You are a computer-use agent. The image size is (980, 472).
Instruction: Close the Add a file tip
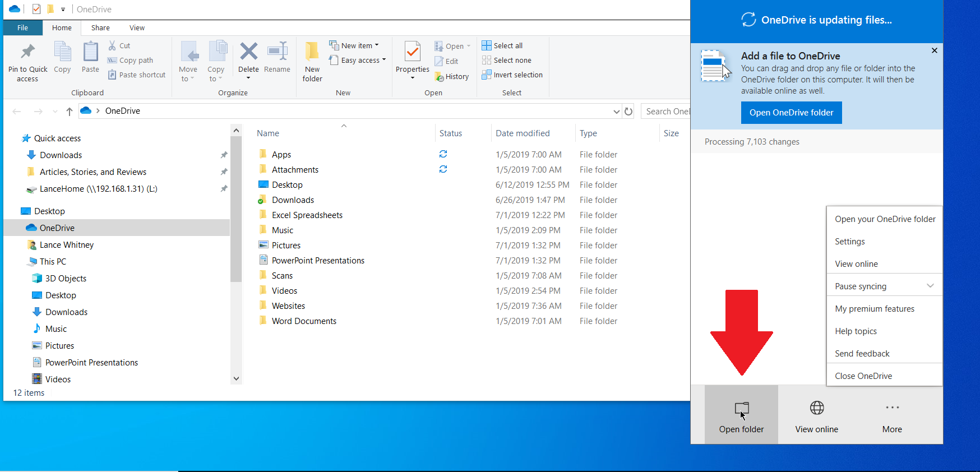pos(934,50)
